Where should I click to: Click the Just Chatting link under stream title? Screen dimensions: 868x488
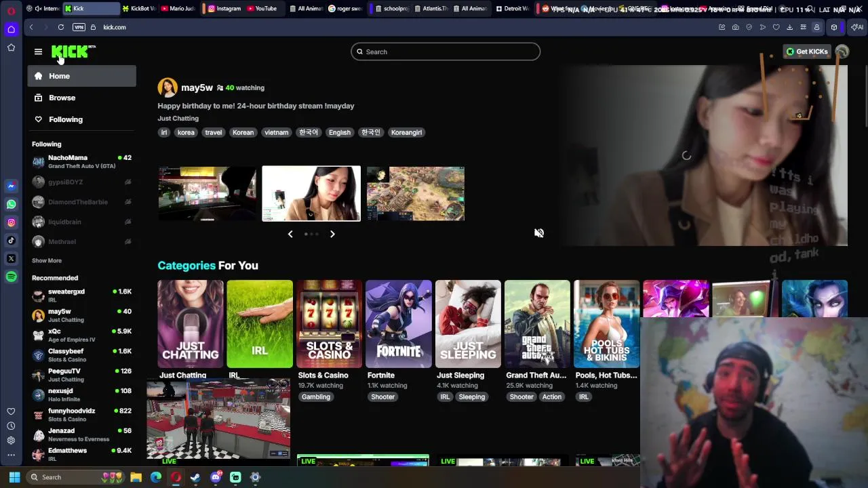tap(178, 119)
